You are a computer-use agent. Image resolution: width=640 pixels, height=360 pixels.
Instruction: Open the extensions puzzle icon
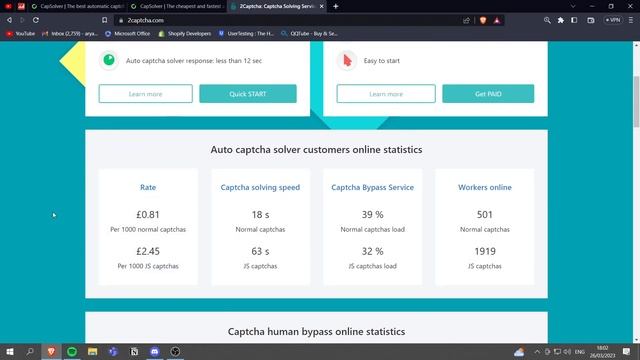point(561,20)
